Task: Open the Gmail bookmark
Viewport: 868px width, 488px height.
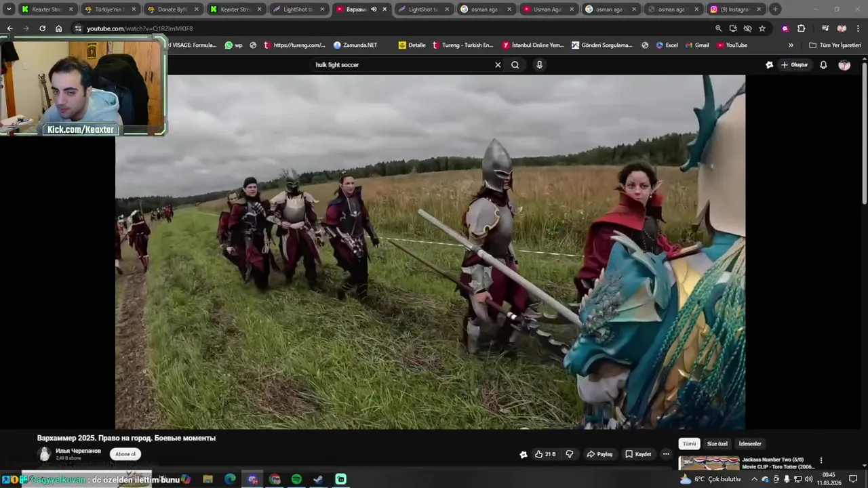Action: pos(697,45)
